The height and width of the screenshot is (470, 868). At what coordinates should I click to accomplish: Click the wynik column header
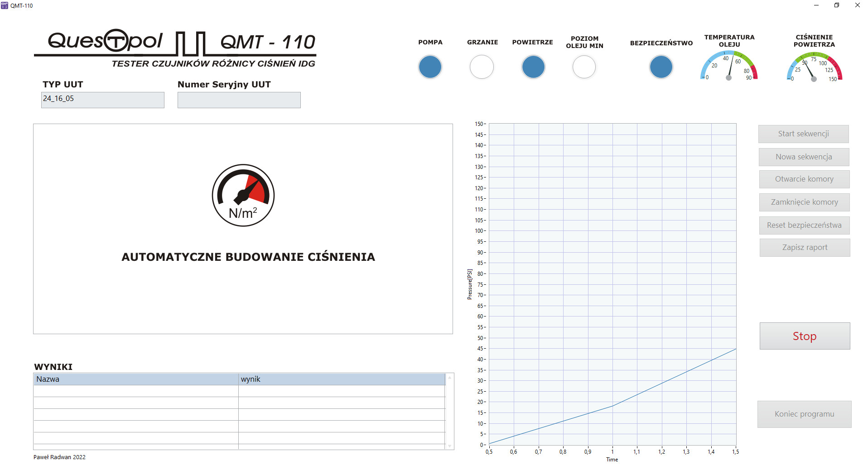click(342, 379)
